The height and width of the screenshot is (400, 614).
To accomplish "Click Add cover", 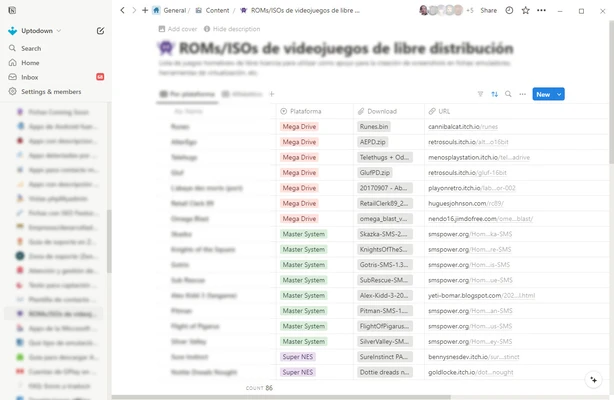I will point(178,29).
